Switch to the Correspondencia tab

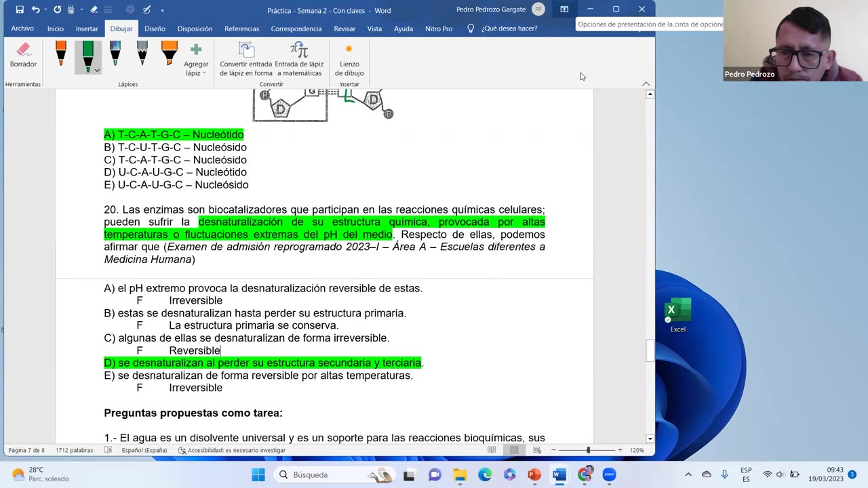296,28
